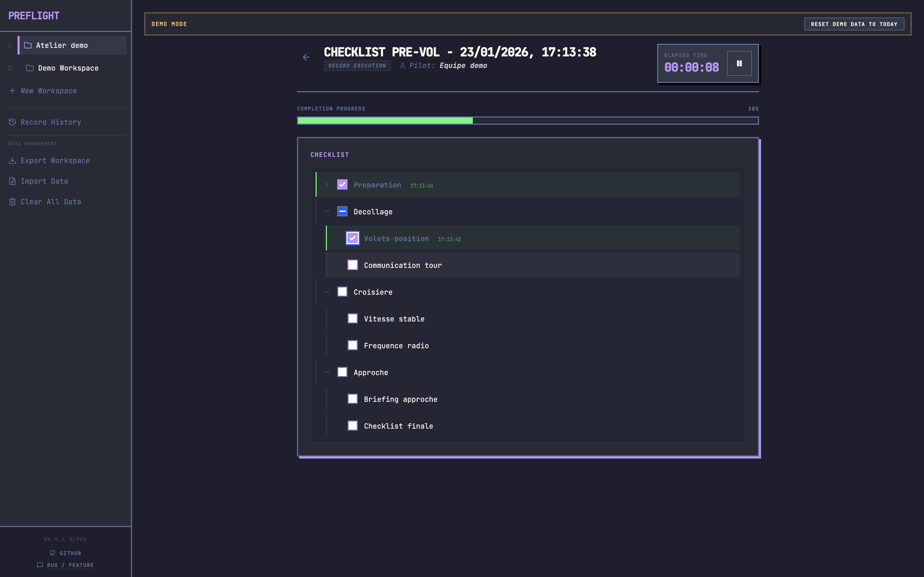Click the green completion progress bar
The image size is (924, 577).
(x=385, y=121)
